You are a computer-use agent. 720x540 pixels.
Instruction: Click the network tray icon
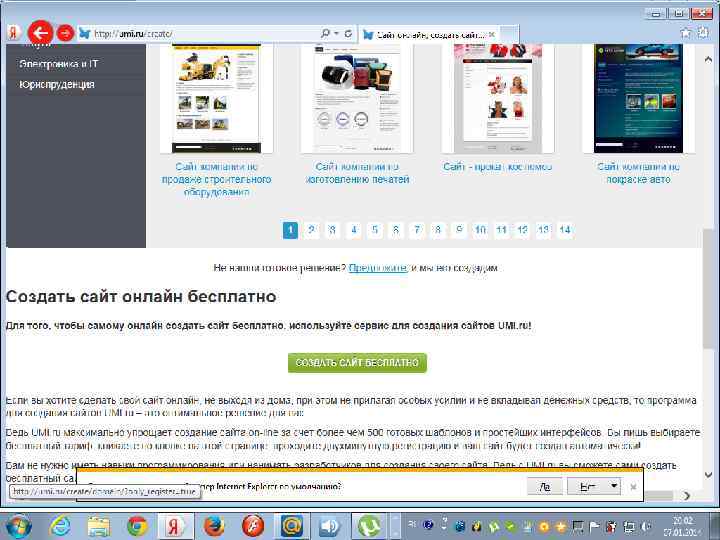click(630, 526)
